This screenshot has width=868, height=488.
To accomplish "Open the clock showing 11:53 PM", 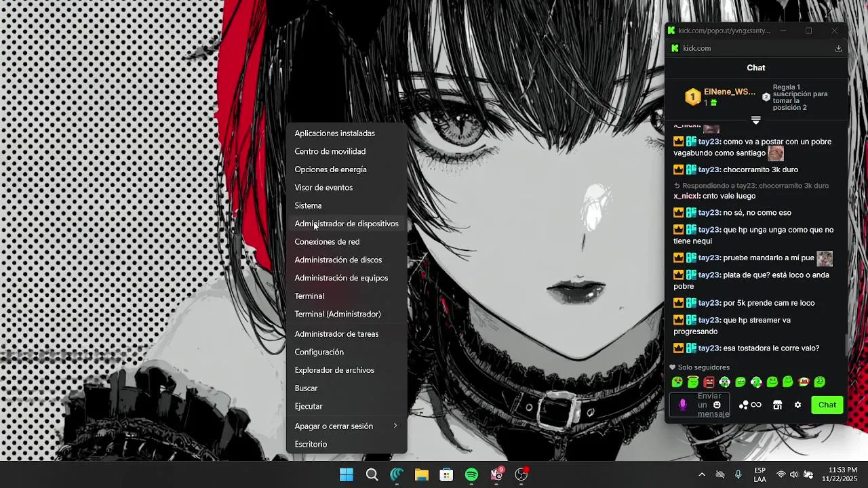I will [x=840, y=474].
